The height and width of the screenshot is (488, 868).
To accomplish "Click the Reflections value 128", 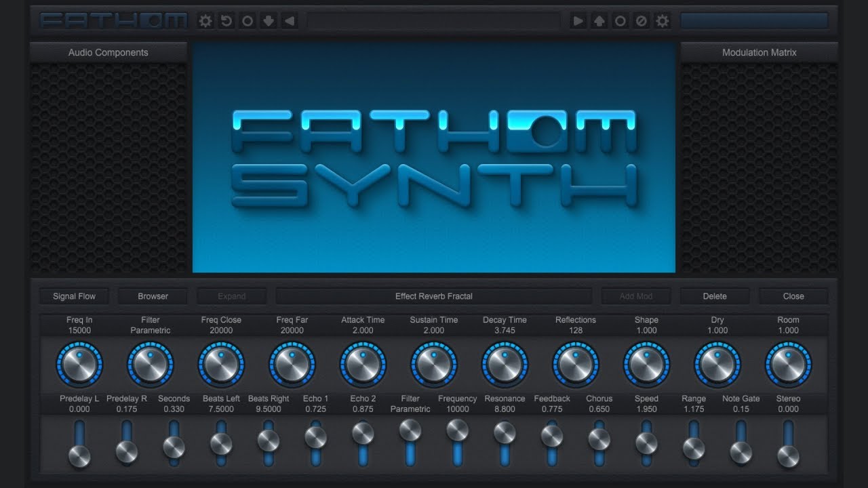I will [x=576, y=331].
